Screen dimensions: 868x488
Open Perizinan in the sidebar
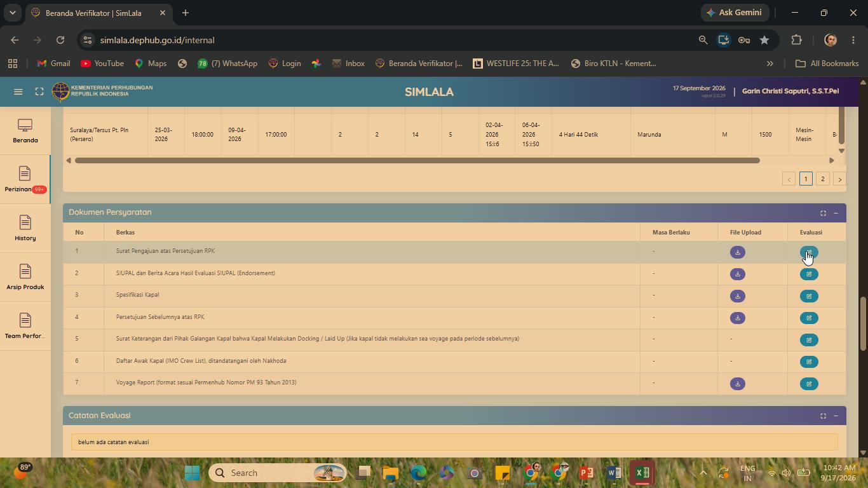pos(25,179)
